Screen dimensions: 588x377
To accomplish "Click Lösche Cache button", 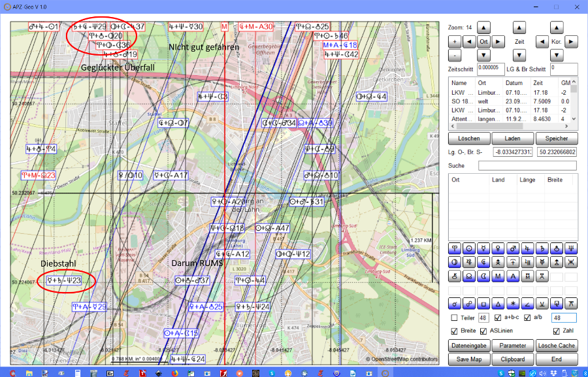I will (x=557, y=346).
